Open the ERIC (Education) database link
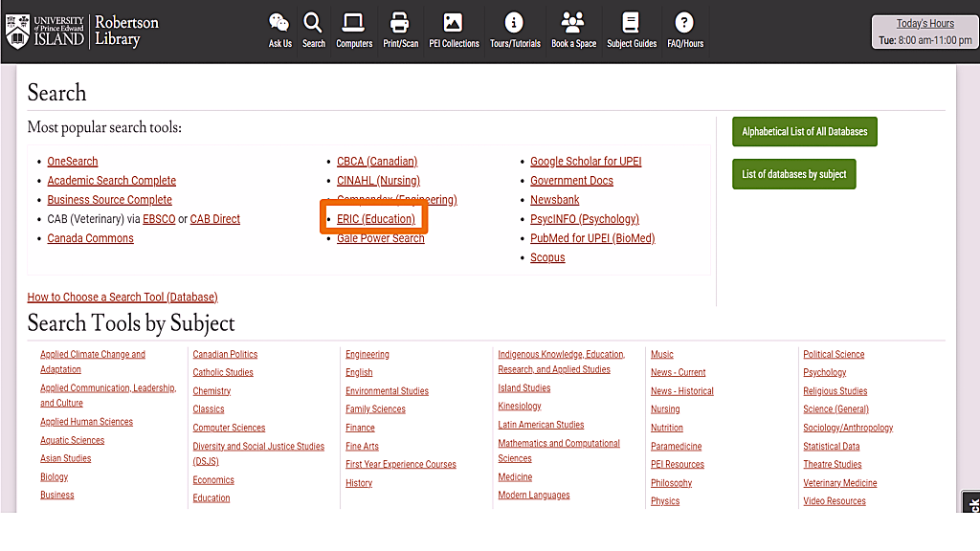 pyautogui.click(x=376, y=219)
